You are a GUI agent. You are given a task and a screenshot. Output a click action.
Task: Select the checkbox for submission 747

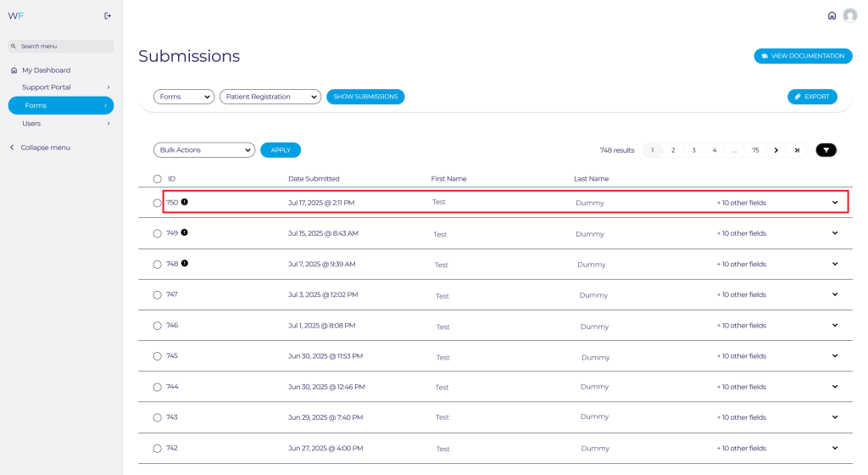157,295
